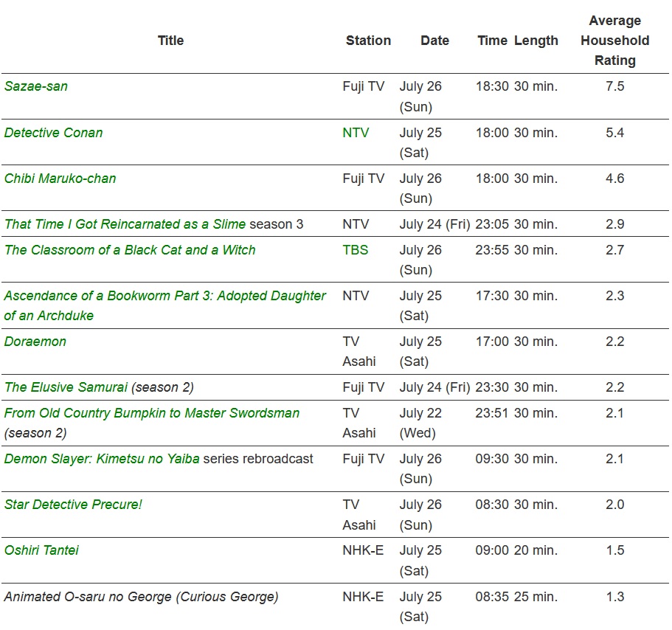Image resolution: width=672 pixels, height=630 pixels.
Task: Open the Oshiri Tantei link
Action: point(41,550)
